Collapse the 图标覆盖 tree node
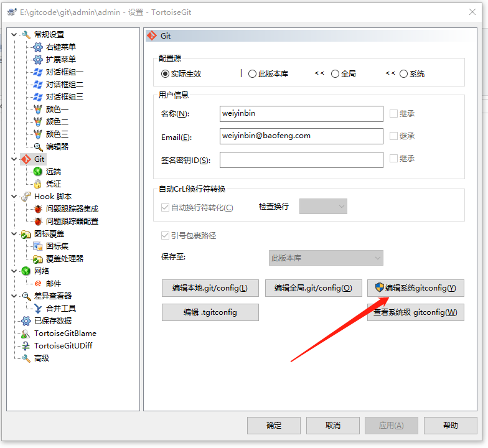This screenshot has width=488, height=448. coord(14,234)
